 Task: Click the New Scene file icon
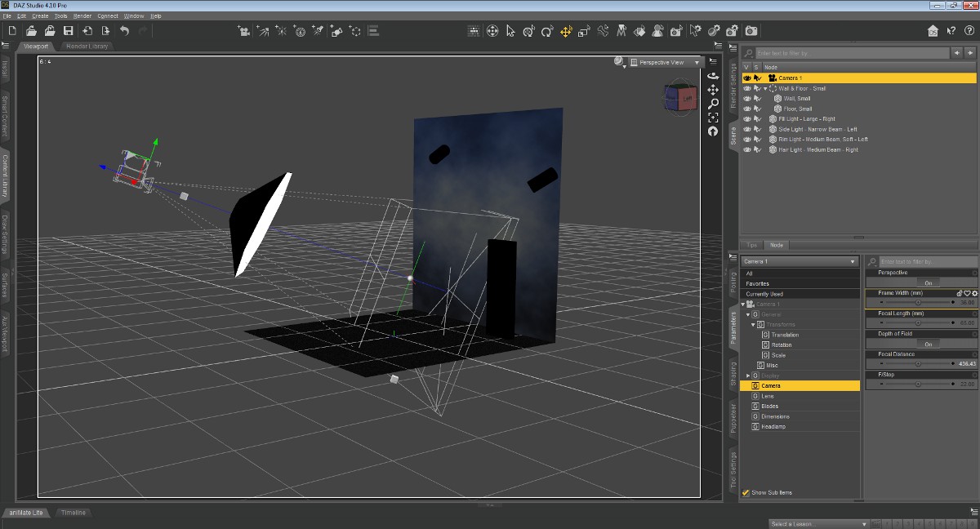(x=12, y=31)
